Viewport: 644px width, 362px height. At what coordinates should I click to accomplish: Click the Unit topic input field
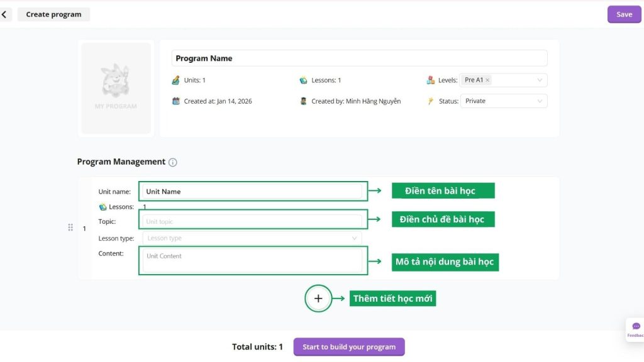tap(252, 221)
